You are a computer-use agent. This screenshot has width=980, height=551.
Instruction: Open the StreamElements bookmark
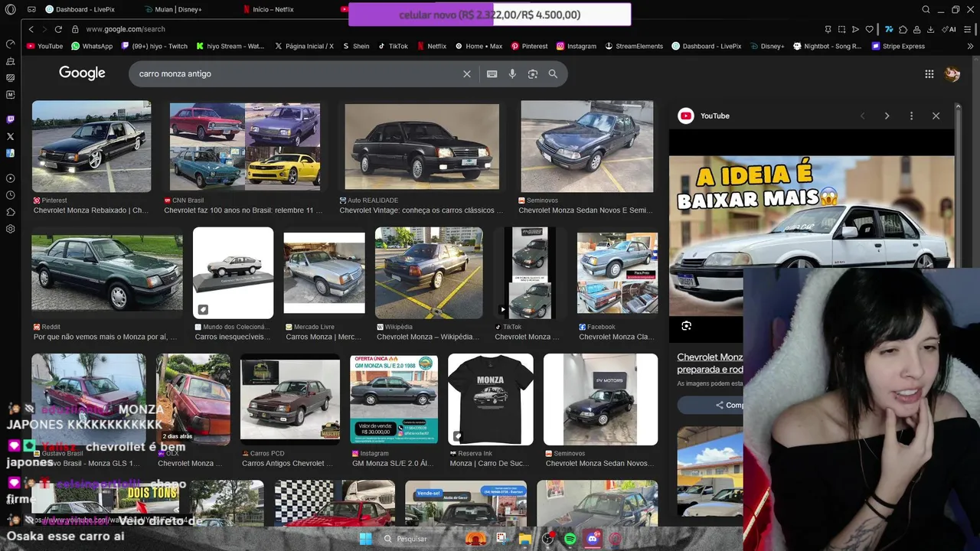coord(634,46)
